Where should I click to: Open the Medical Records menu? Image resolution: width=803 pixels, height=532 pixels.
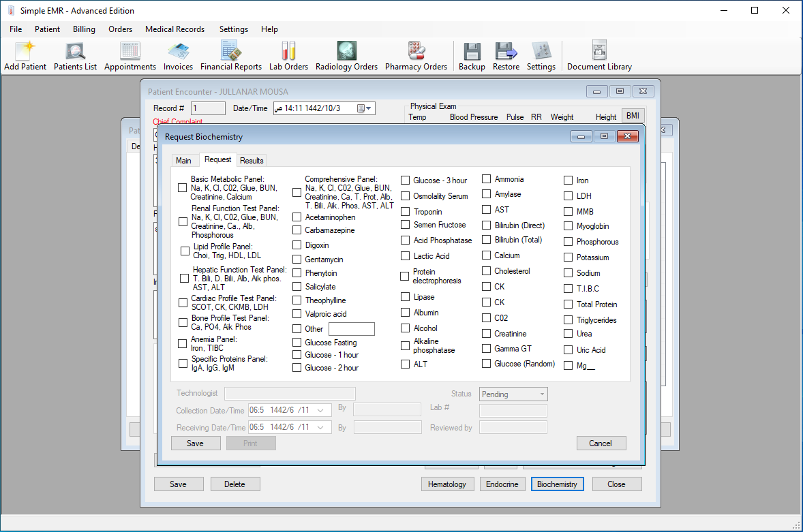[175, 29]
